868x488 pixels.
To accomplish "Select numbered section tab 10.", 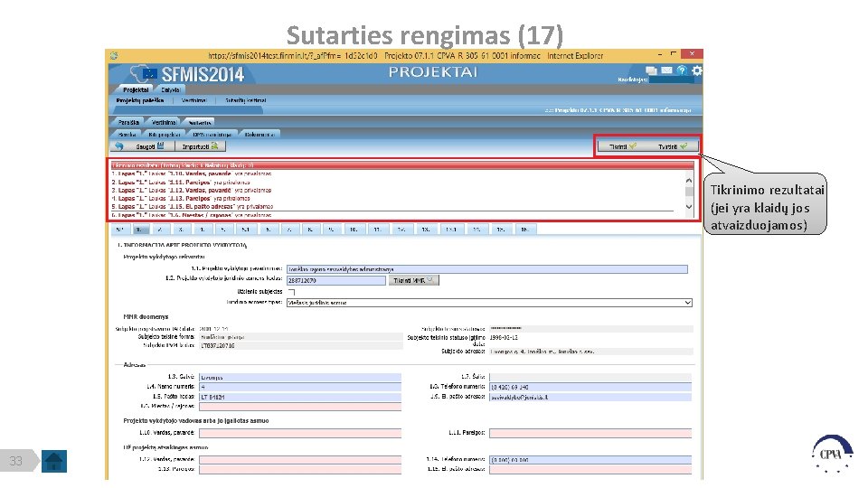I will (x=354, y=229).
